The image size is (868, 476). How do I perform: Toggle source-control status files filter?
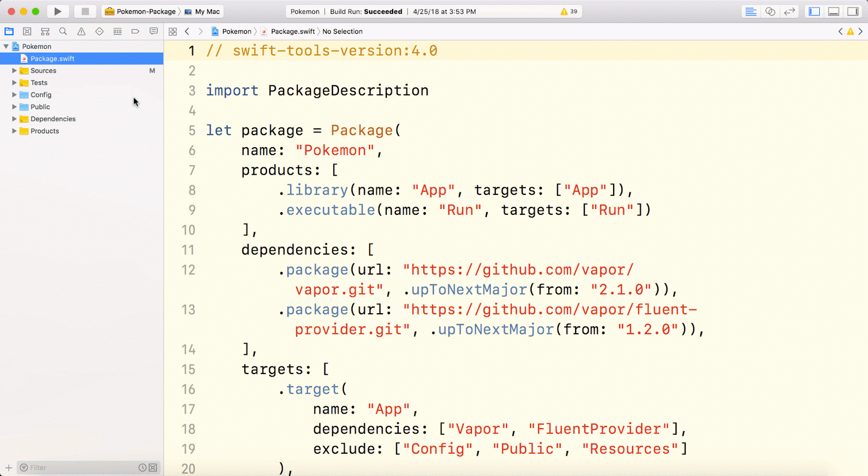point(153,467)
